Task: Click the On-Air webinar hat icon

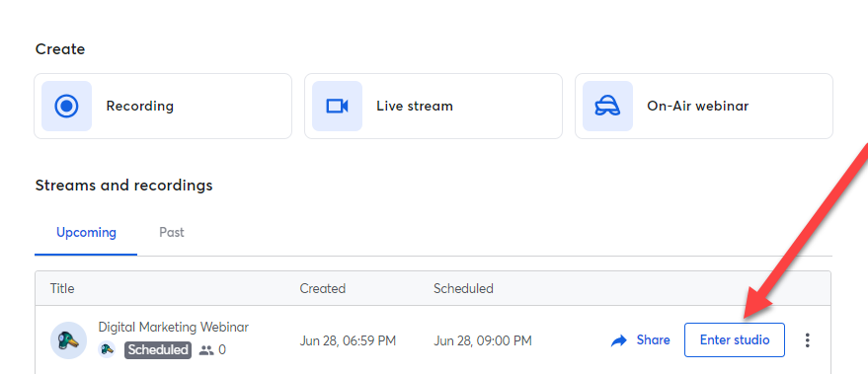Action: click(x=607, y=106)
